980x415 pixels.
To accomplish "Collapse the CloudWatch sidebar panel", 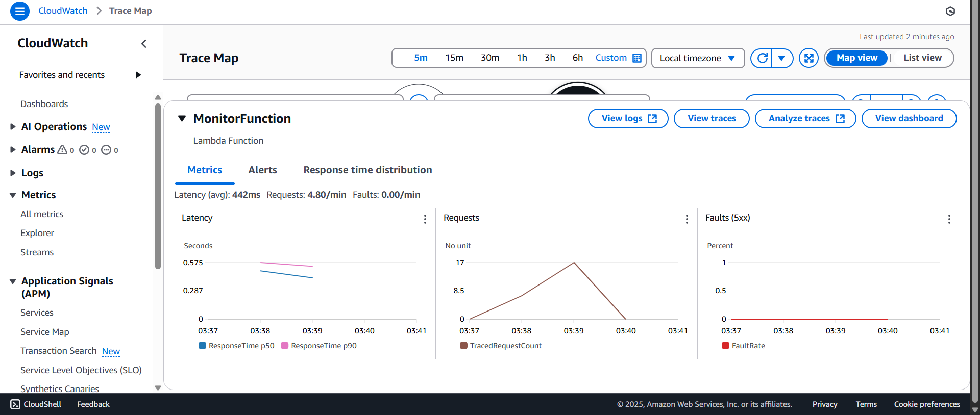I will (x=144, y=44).
